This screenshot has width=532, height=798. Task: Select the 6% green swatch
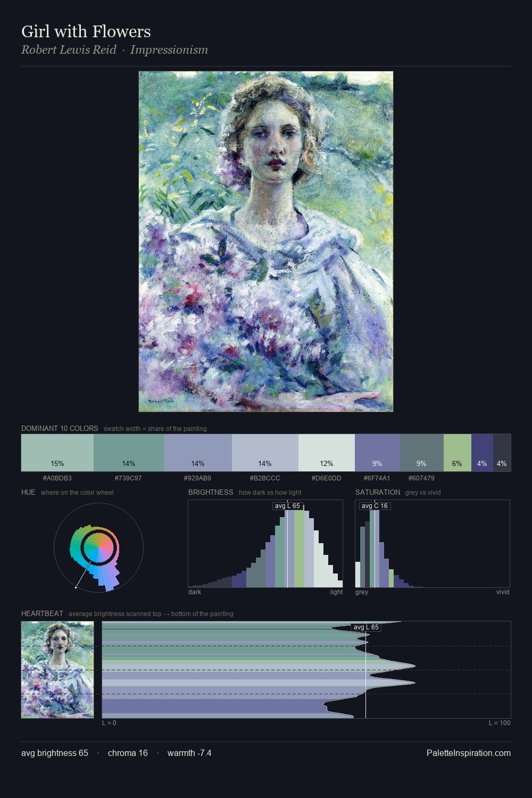tap(458, 453)
